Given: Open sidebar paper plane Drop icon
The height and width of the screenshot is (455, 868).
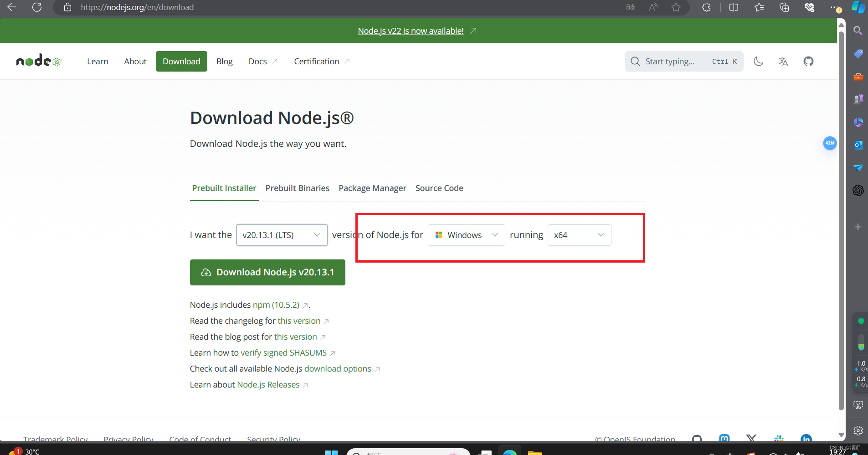Looking at the screenshot, I should tap(858, 167).
